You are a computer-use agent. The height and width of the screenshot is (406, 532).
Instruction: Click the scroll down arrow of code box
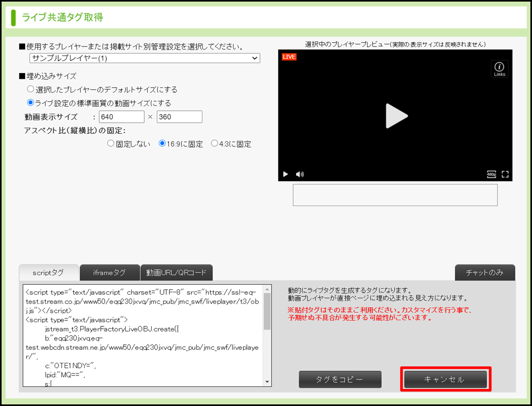pos(268,382)
